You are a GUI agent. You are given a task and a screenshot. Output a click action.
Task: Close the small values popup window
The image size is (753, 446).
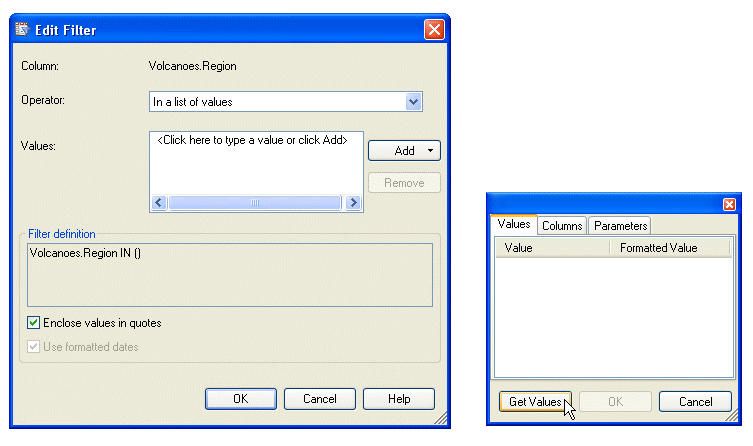729,204
